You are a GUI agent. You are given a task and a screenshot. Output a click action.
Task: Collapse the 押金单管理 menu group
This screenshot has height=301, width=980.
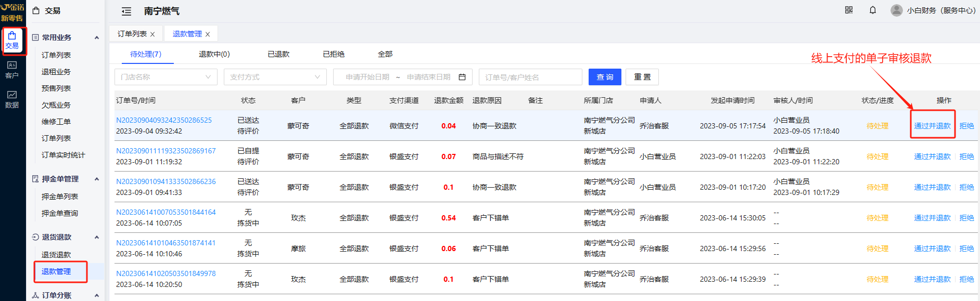(x=96, y=179)
